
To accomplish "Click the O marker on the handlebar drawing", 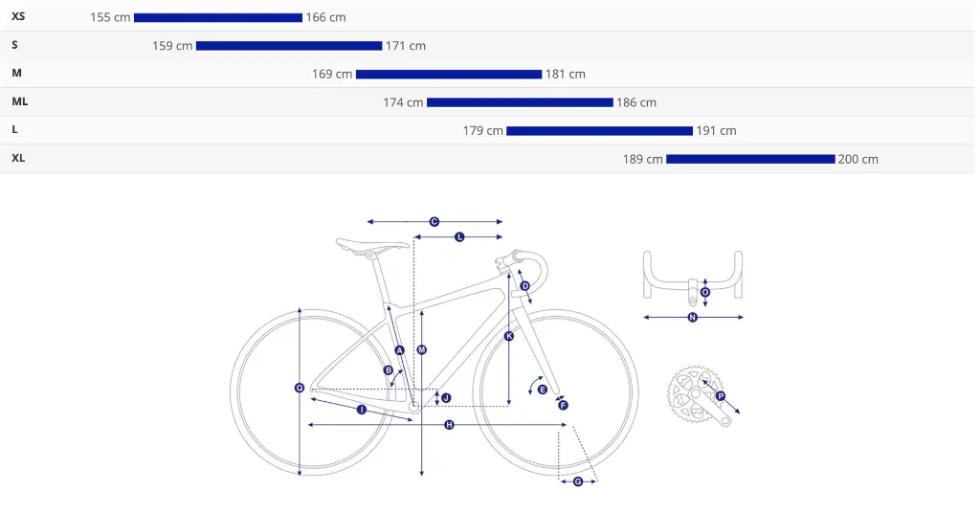I will click(705, 292).
